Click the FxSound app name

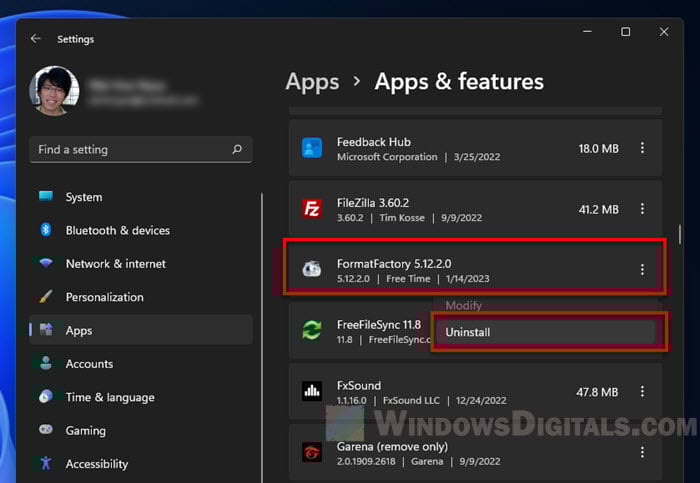coord(359,385)
